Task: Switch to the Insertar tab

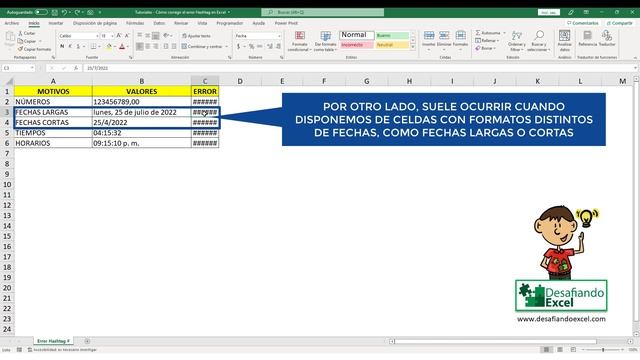Action: tap(56, 23)
